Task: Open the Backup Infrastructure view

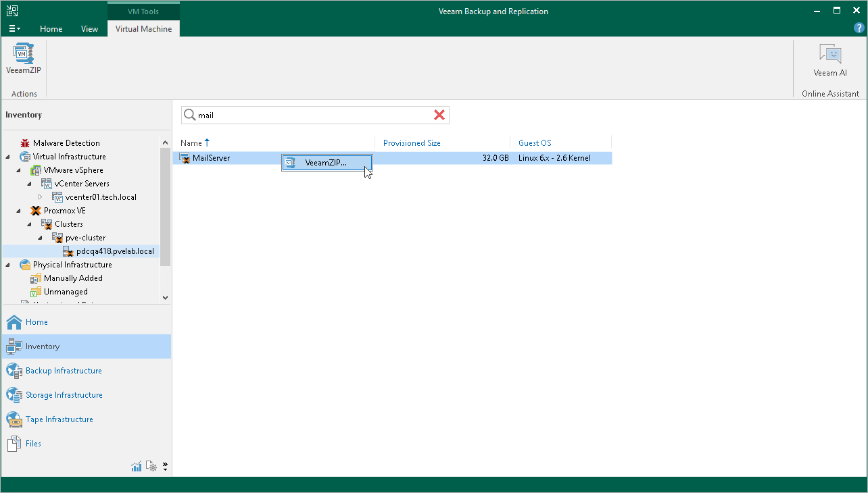Action: coord(86,371)
